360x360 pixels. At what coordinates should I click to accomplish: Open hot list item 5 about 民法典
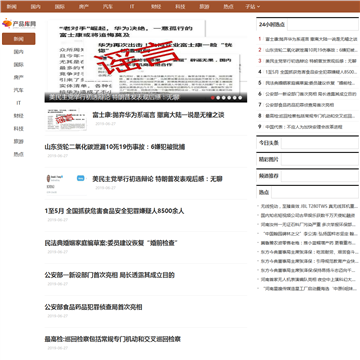tap(311, 83)
